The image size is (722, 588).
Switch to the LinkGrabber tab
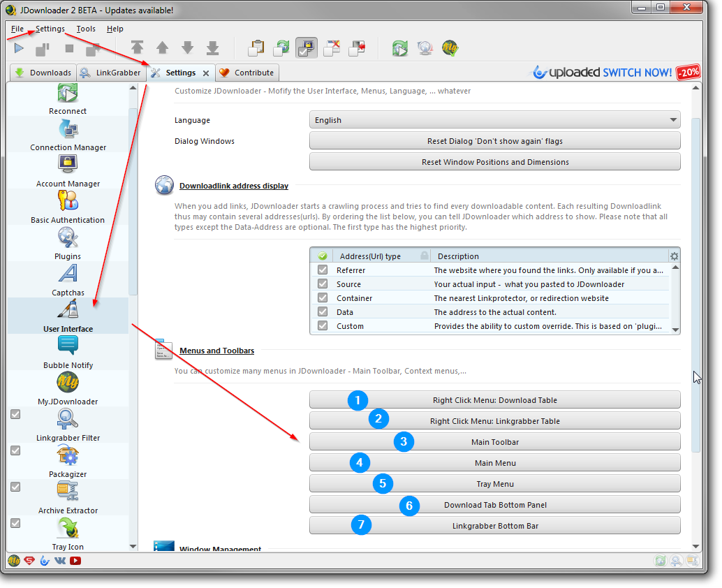[111, 73]
